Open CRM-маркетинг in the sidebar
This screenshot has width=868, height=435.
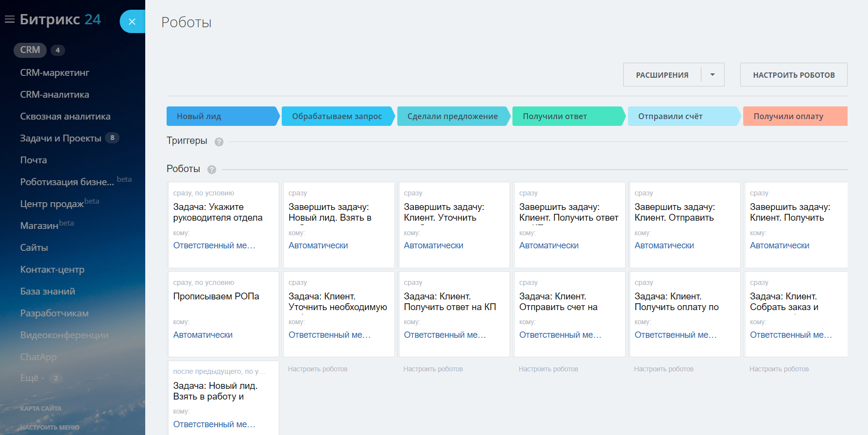point(54,72)
